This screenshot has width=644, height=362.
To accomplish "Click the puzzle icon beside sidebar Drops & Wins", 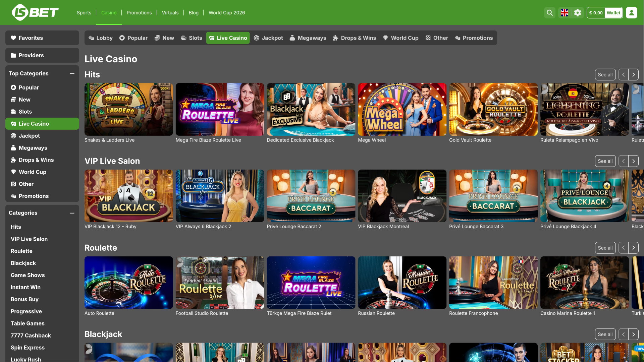I will click(13, 160).
